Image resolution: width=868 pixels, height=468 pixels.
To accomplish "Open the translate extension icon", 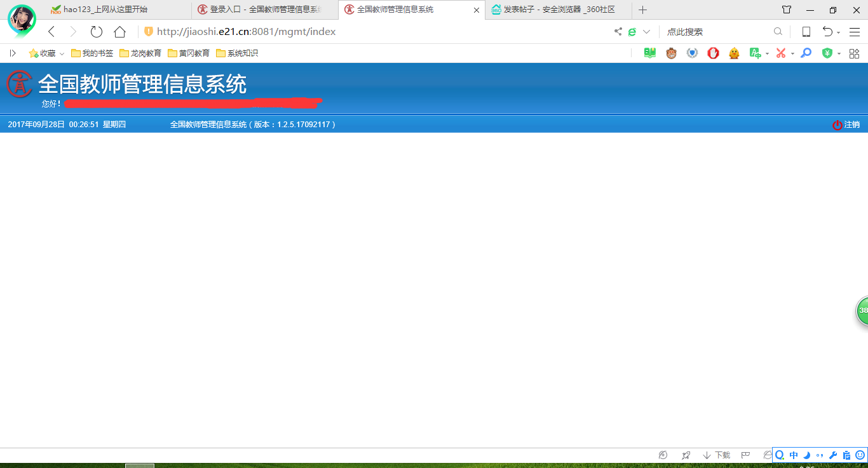I will pyautogui.click(x=756, y=53).
